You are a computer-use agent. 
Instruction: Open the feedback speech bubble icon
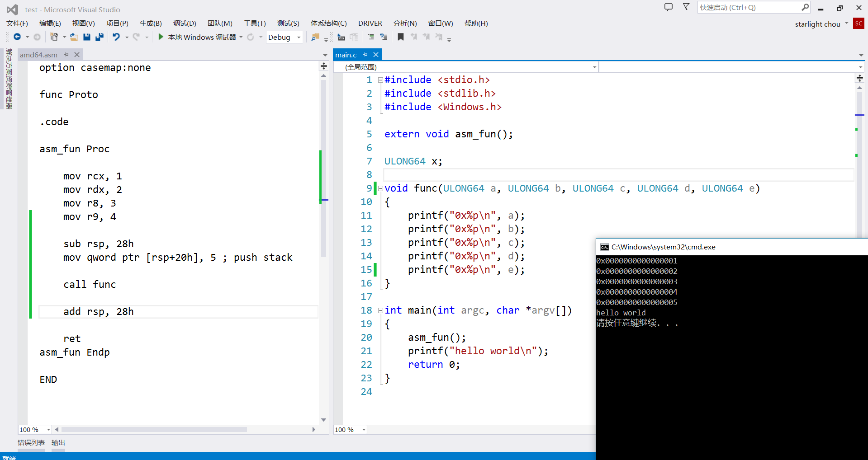coord(668,7)
